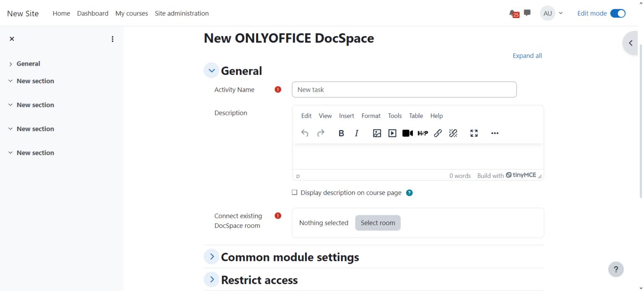The height and width of the screenshot is (291, 644).
Task: Open the editor Edit menu
Action: click(x=306, y=116)
